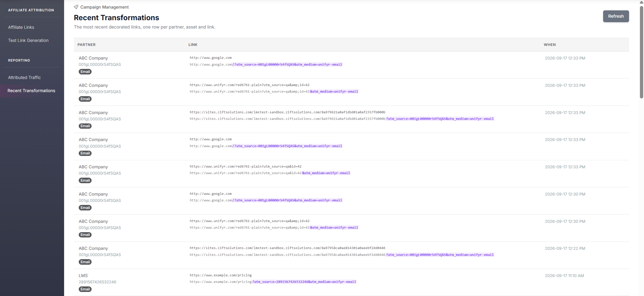Open Test Link Generation page
This screenshot has height=296, width=644.
28,40
